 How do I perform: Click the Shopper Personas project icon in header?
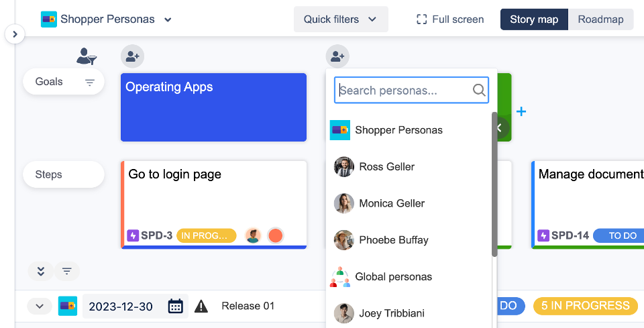(x=49, y=19)
